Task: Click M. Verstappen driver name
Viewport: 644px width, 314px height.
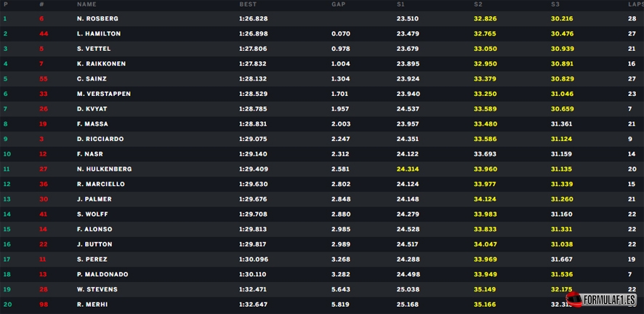Action: [103, 94]
